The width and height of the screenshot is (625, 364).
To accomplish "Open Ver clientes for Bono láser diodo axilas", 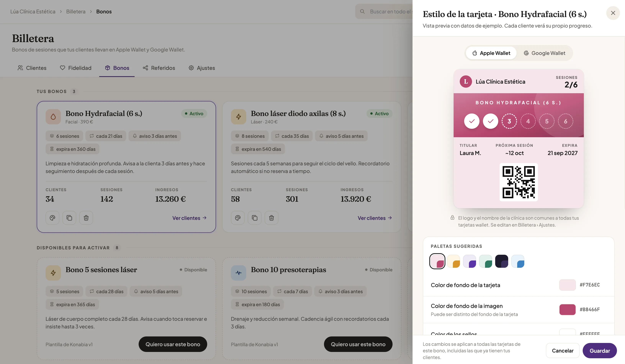I will (375, 218).
